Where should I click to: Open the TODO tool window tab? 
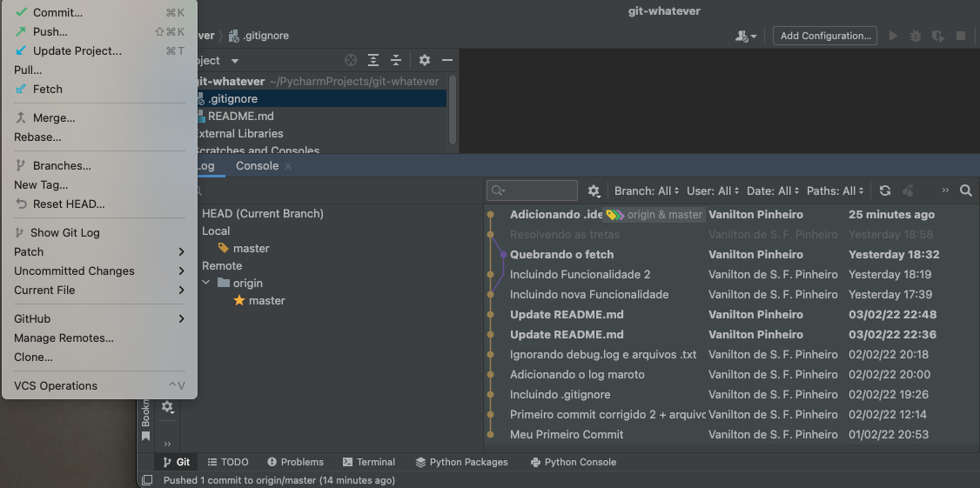228,463
